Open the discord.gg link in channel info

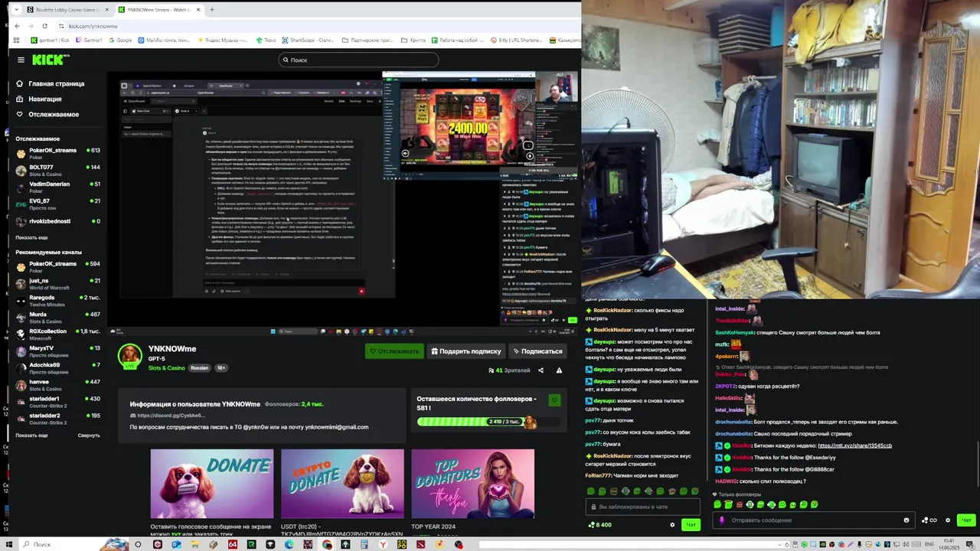pos(171,416)
